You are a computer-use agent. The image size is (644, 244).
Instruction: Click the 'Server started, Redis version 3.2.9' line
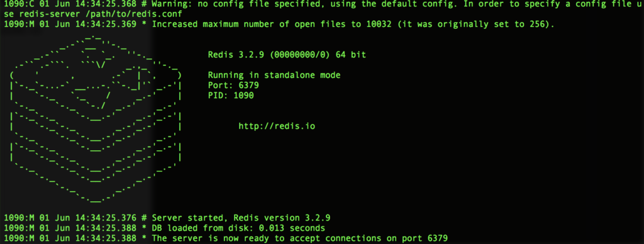pyautogui.click(x=241, y=218)
